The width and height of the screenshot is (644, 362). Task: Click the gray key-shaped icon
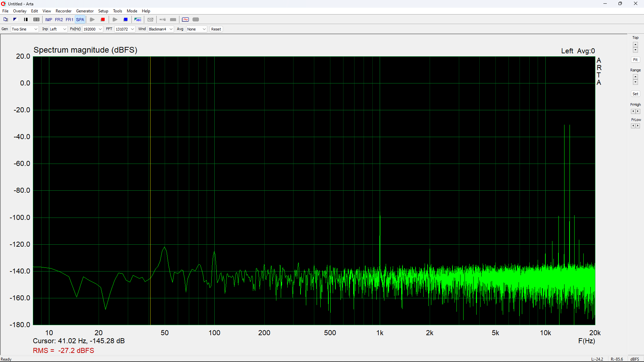pyautogui.click(x=163, y=19)
